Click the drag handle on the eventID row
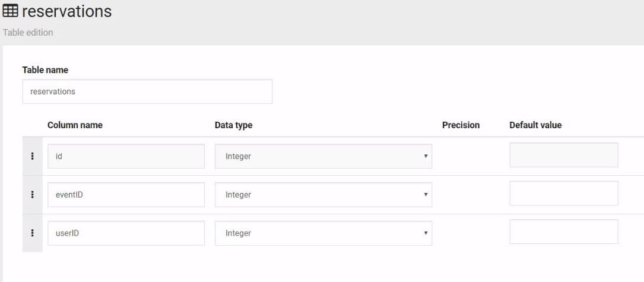644x282 pixels. (x=32, y=195)
